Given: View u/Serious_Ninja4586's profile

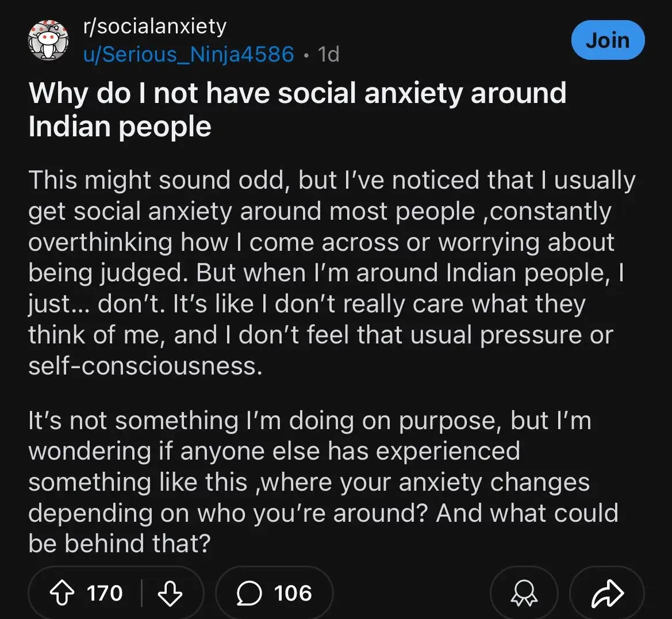Looking at the screenshot, I should tap(189, 54).
